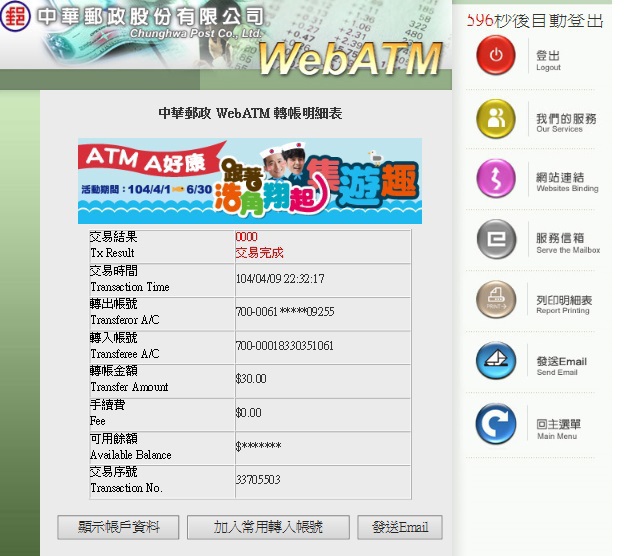The image size is (628, 556).
Task: Click the Transaction No. row label
Action: tap(126, 480)
